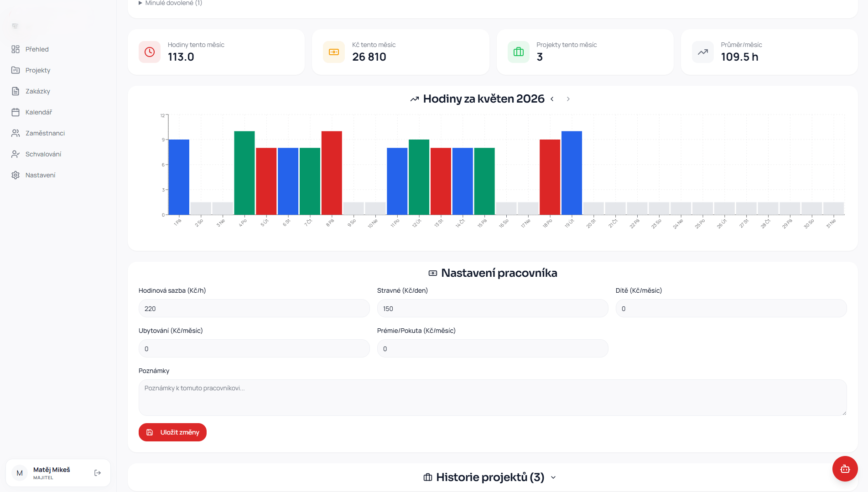Click the Matěj Mikeš user name

[52, 470]
